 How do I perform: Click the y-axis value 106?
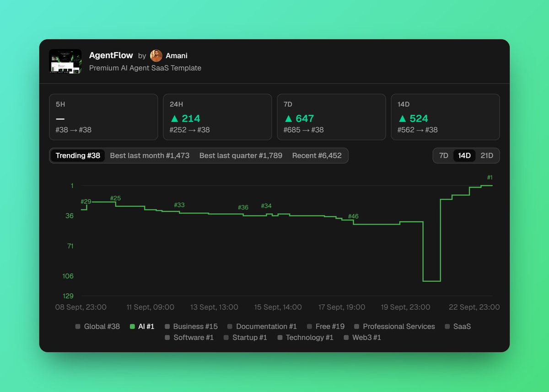(x=68, y=276)
